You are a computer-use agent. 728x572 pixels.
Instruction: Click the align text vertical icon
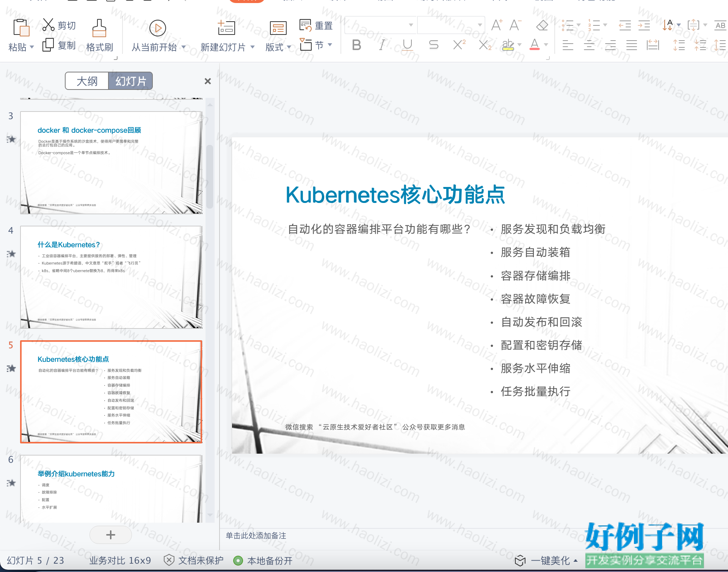tap(693, 25)
